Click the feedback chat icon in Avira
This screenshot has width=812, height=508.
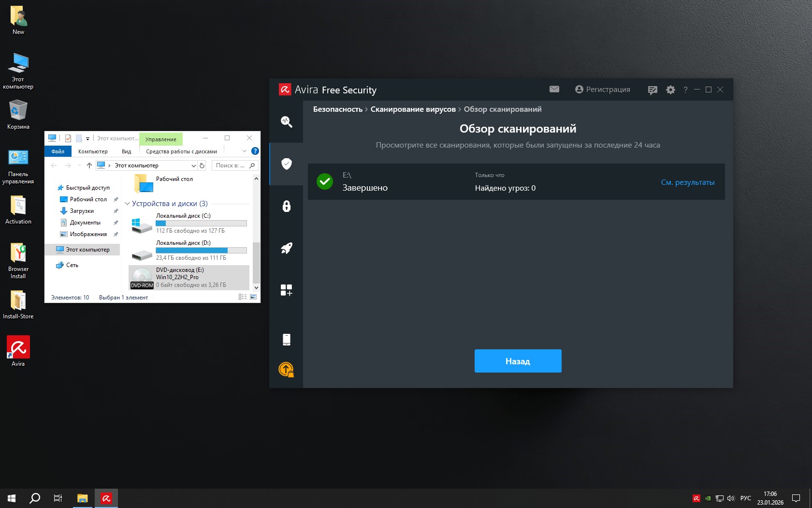(652, 90)
